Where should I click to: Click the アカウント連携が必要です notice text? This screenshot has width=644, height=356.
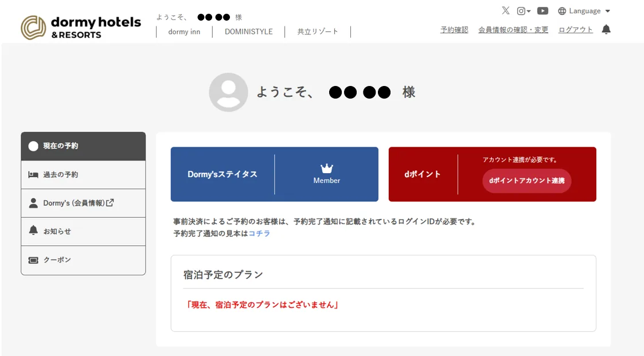pyautogui.click(x=520, y=160)
